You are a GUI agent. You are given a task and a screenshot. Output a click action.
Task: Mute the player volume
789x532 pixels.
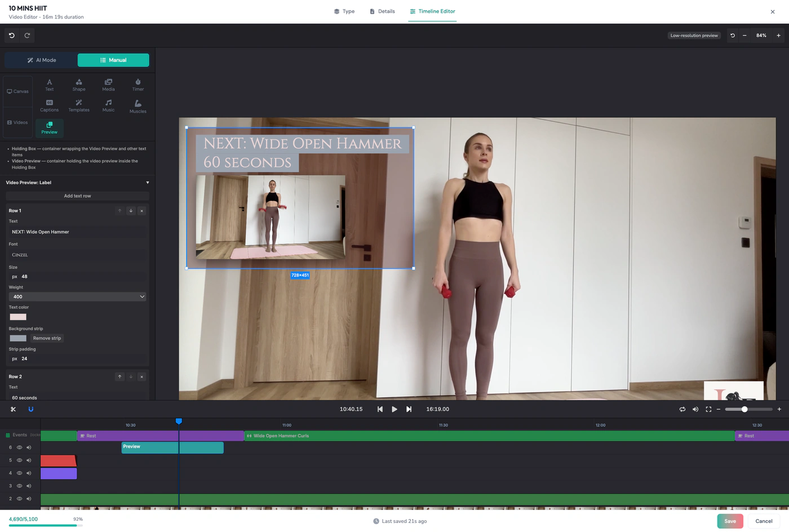(x=695, y=409)
